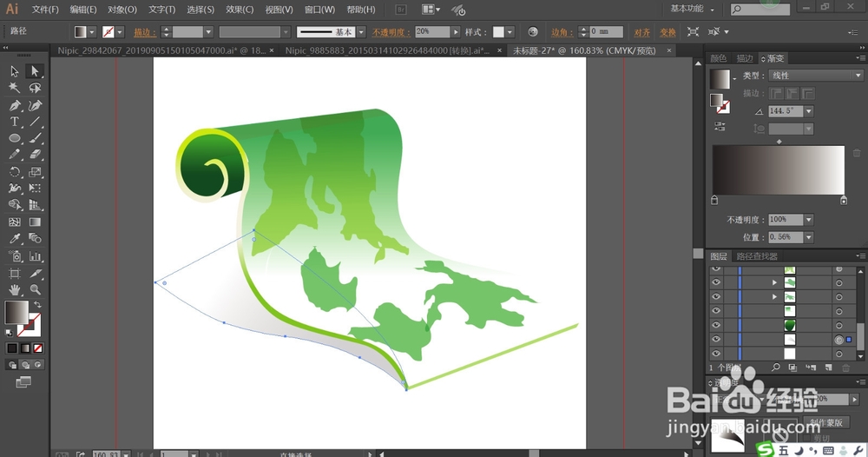
Task: Toggle visibility of the top layer row
Action: pyautogui.click(x=716, y=270)
